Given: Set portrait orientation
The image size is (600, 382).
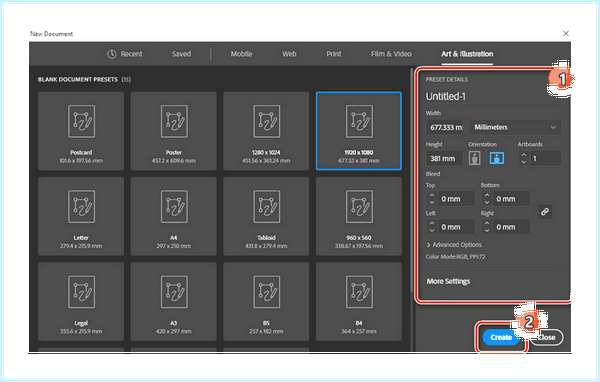Looking at the screenshot, I should (x=475, y=158).
